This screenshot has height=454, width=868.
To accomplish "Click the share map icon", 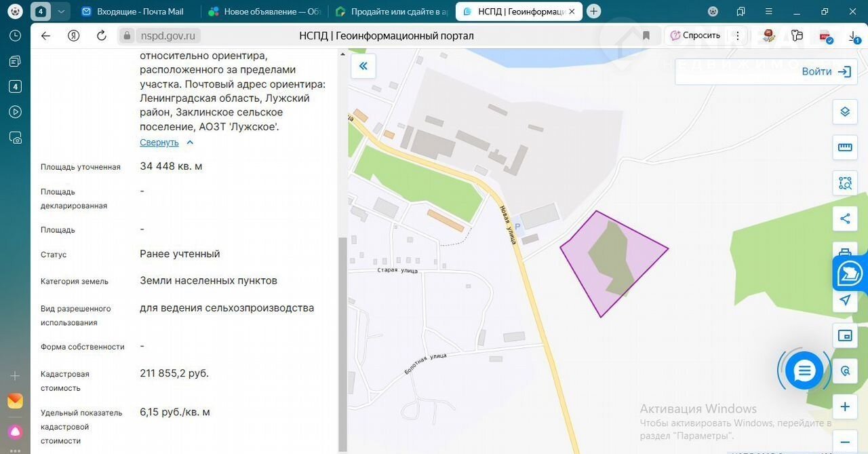I will [x=845, y=219].
